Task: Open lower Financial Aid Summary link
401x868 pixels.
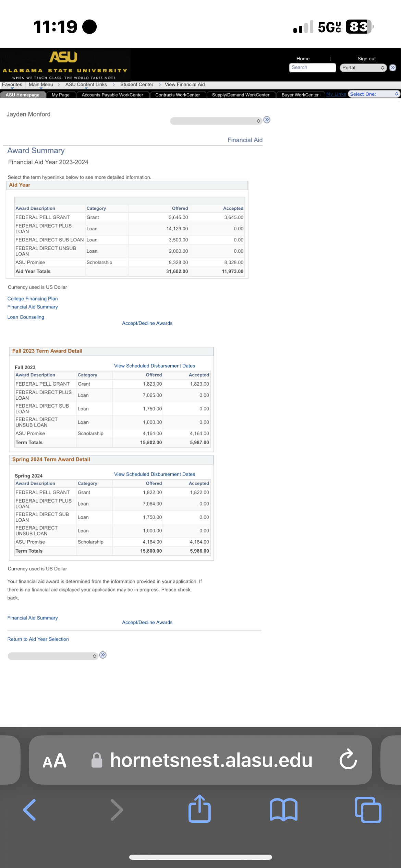Action: pyautogui.click(x=33, y=618)
